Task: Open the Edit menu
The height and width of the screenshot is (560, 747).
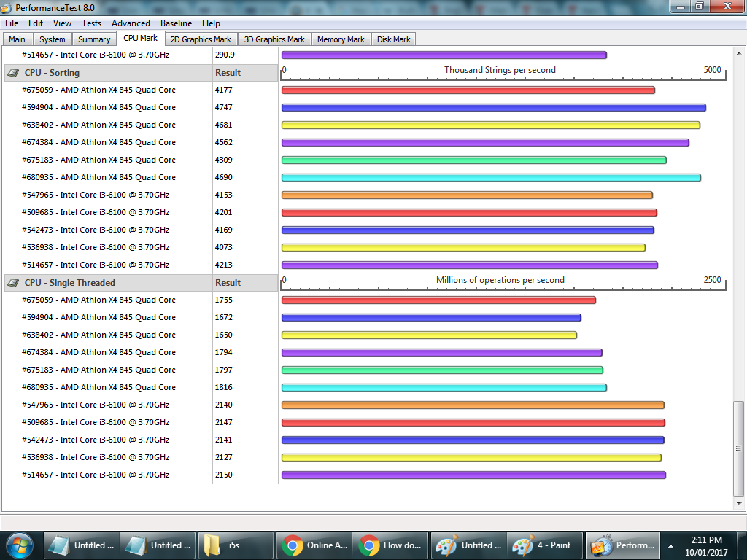Action: [x=36, y=23]
